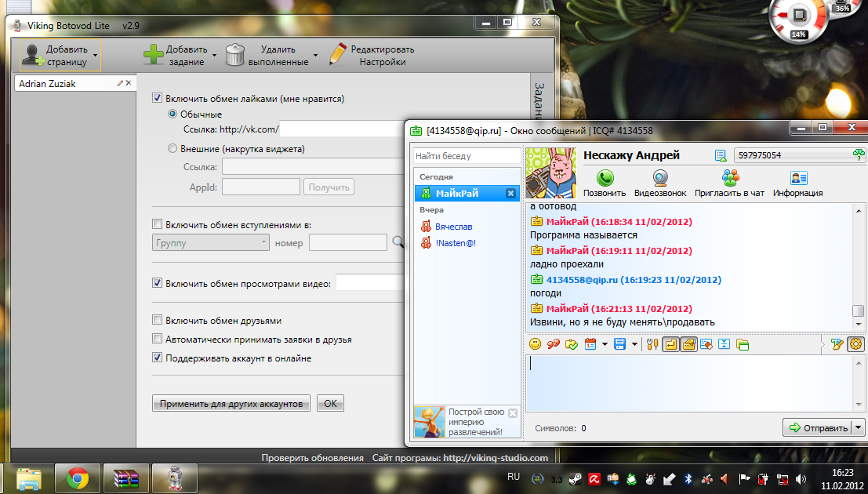
Task: Select the Adrian Zuziak account entry
Action: (74, 84)
